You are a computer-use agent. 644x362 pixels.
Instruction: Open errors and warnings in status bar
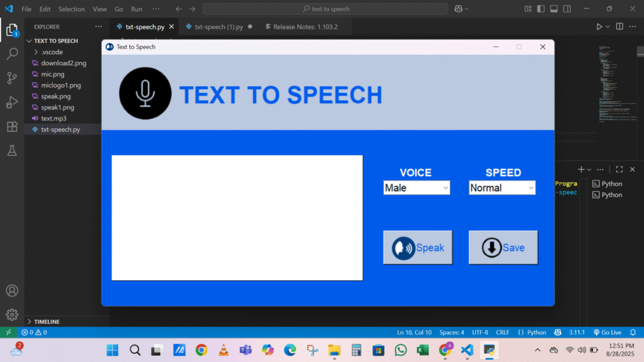click(34, 332)
